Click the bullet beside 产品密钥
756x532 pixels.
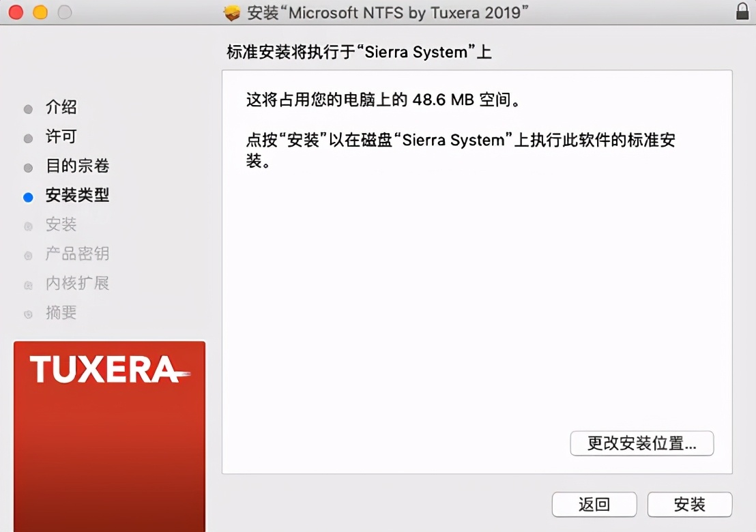coord(28,256)
